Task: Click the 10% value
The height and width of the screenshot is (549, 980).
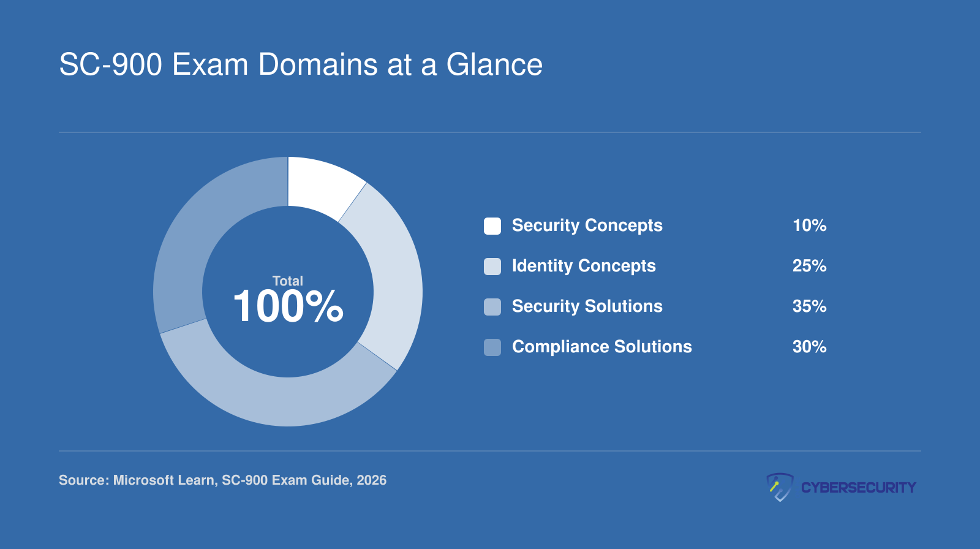Action: click(x=809, y=225)
